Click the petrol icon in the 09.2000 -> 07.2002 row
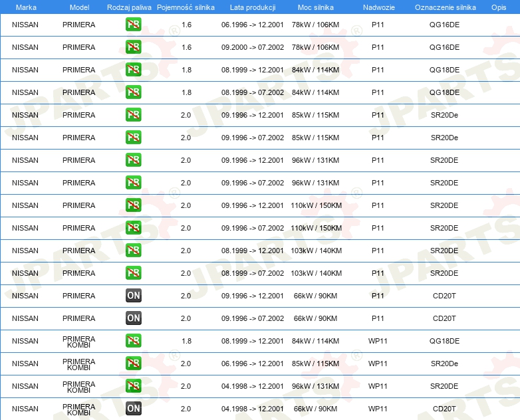The image size is (520, 420). (x=133, y=47)
